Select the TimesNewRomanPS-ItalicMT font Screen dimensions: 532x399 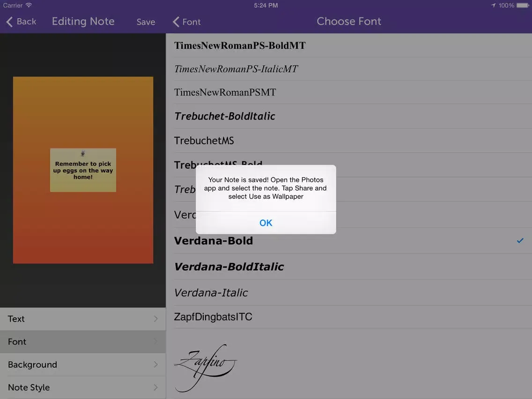(x=349, y=69)
